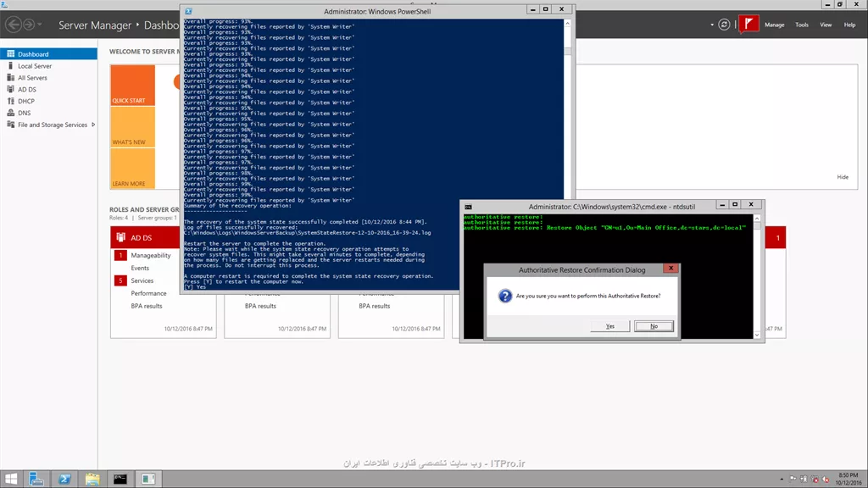The image size is (868, 488).
Task: Open BPA results in second role tile
Action: pos(260,306)
